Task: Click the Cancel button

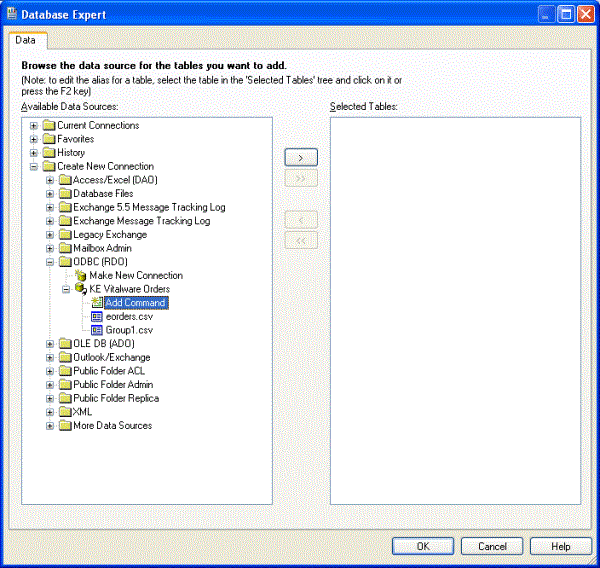Action: 492,546
